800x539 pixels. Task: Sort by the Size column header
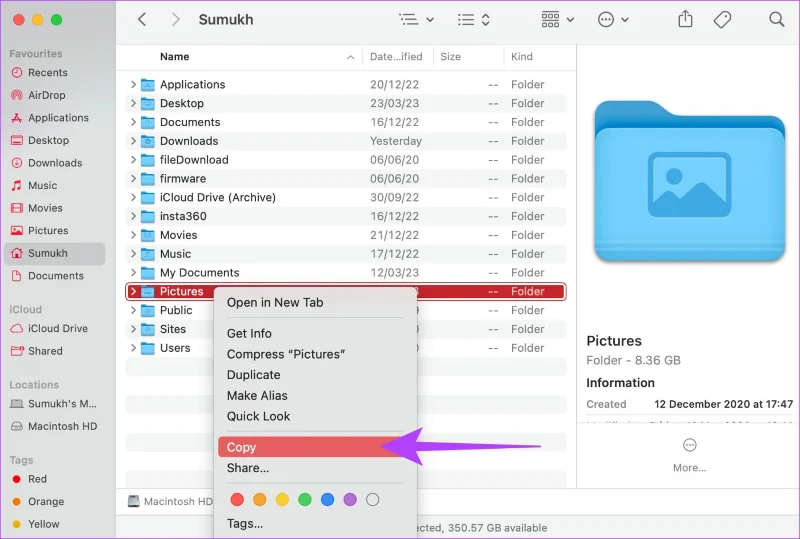coord(468,57)
